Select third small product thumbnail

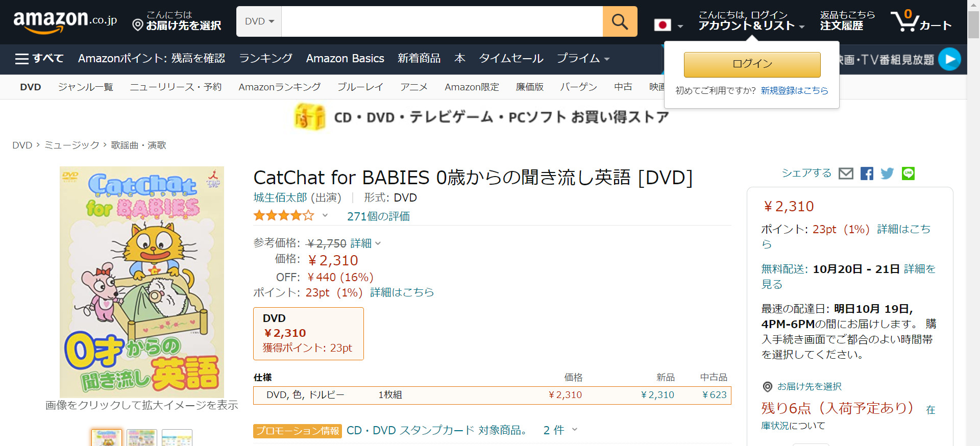pos(177,438)
